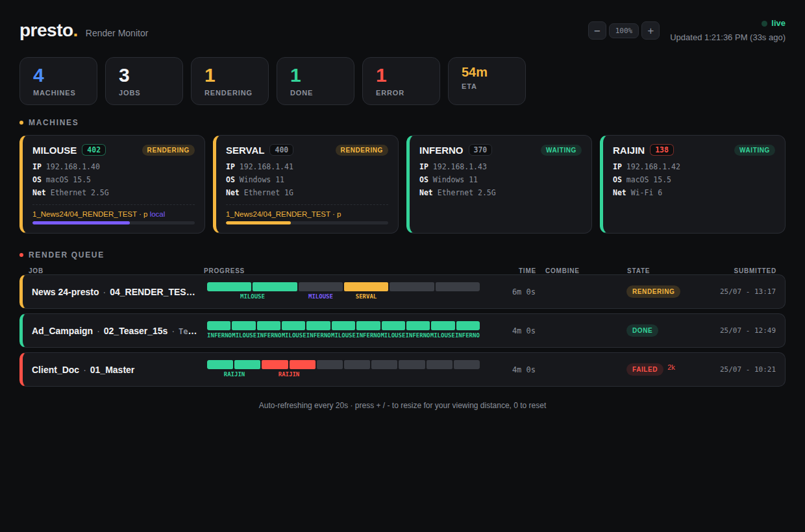Click INFERNO's WAITING status badge
The height and width of the screenshot is (532, 805).
(561, 150)
